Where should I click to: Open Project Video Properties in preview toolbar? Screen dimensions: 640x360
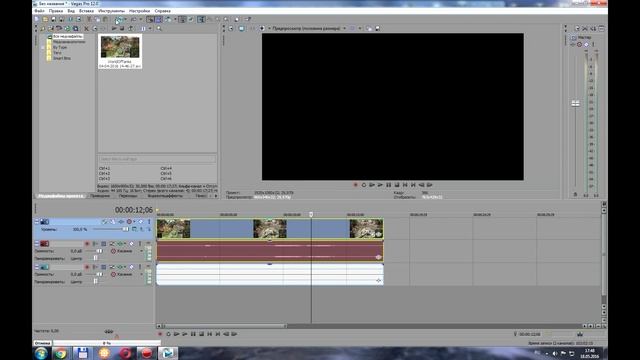231,29
